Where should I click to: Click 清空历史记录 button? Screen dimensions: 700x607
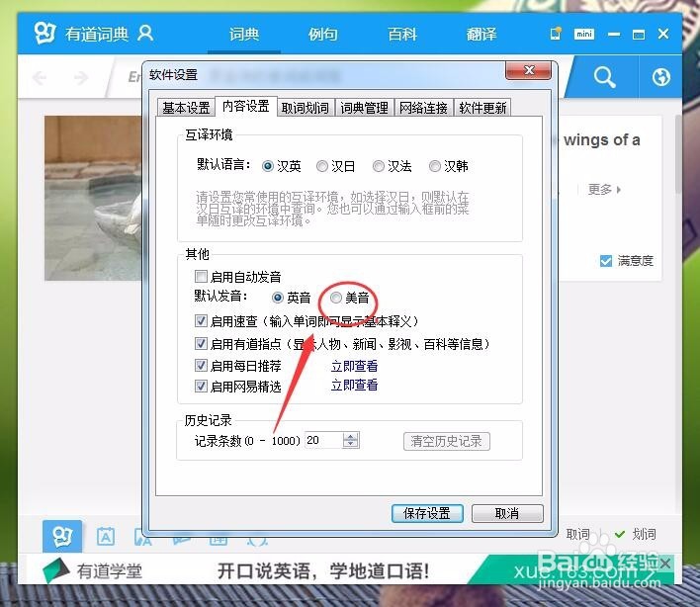point(447,441)
